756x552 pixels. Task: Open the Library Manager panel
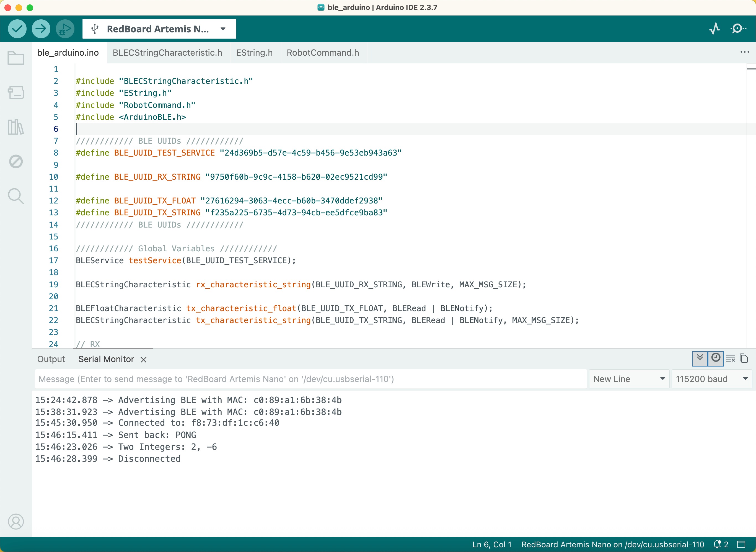pos(16,127)
